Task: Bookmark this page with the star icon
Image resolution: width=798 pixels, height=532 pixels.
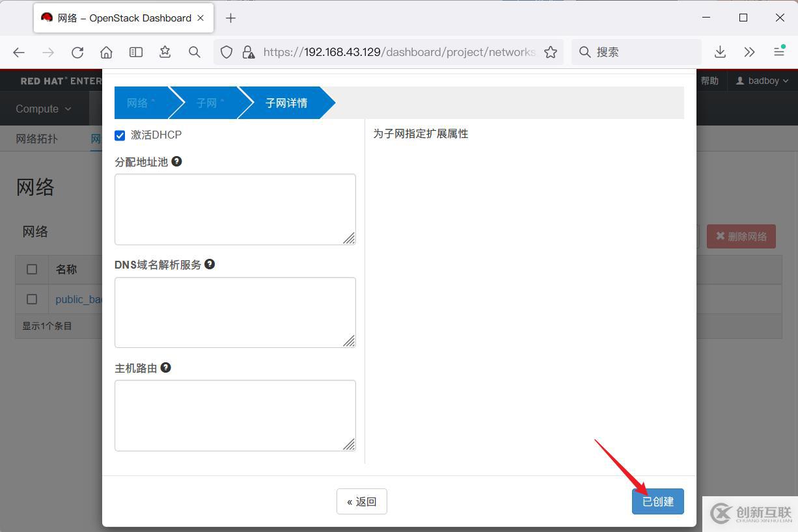Action: coord(551,52)
